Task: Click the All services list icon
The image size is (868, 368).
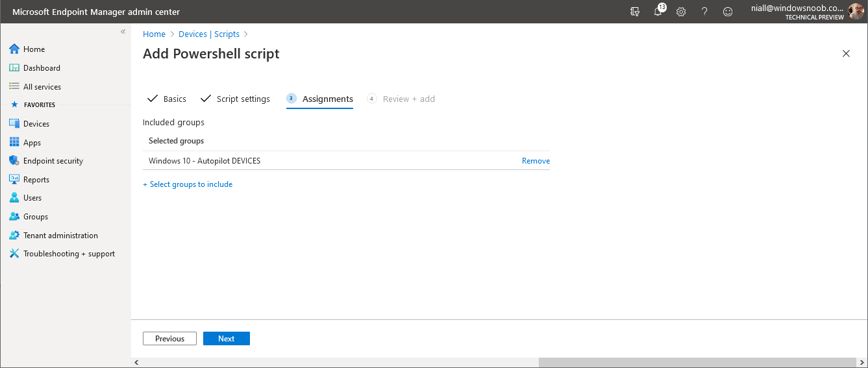Action: (14, 86)
